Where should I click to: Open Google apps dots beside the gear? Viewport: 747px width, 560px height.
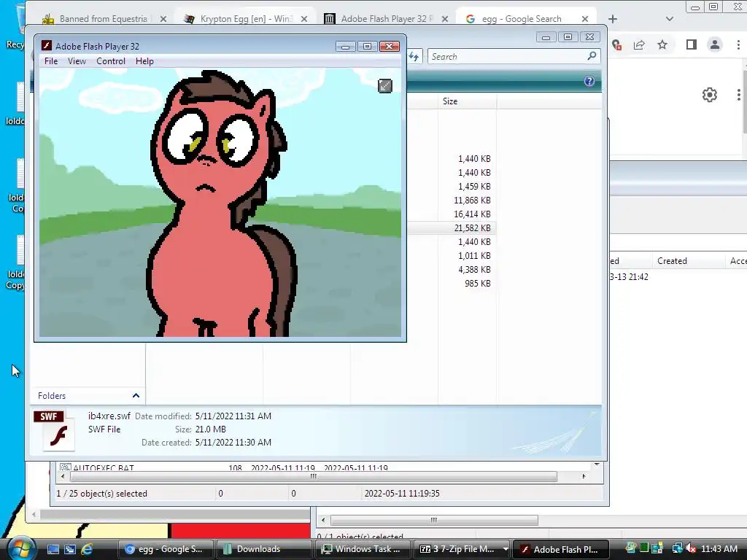738,95
